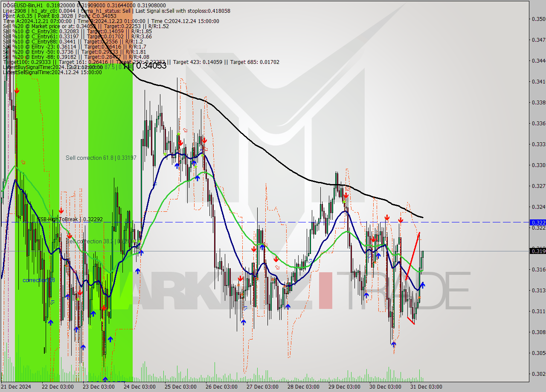Screen dimensions: 546x392
Task: Click the 'Entry -88: 0.39182' line
Action: click(76, 57)
